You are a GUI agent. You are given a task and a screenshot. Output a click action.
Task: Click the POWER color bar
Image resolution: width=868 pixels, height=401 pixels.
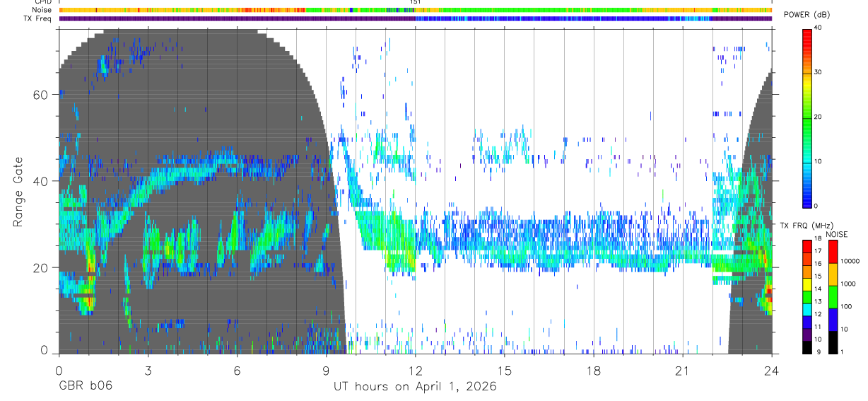click(807, 117)
